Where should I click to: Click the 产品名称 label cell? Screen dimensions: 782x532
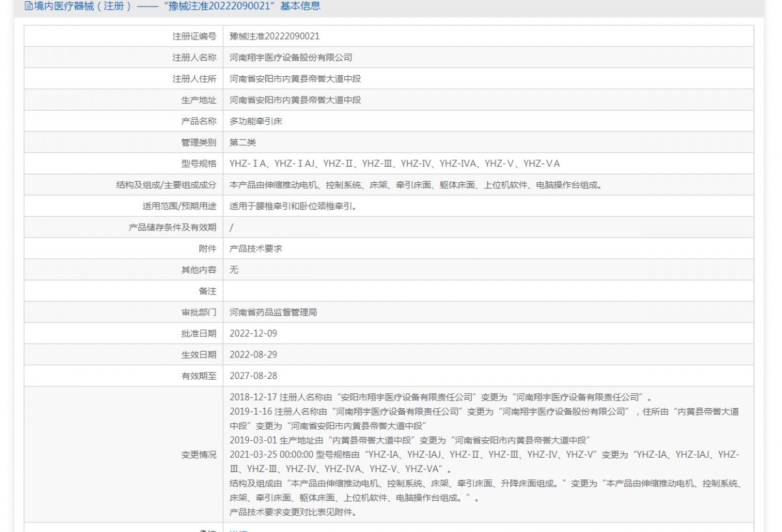(x=124, y=121)
